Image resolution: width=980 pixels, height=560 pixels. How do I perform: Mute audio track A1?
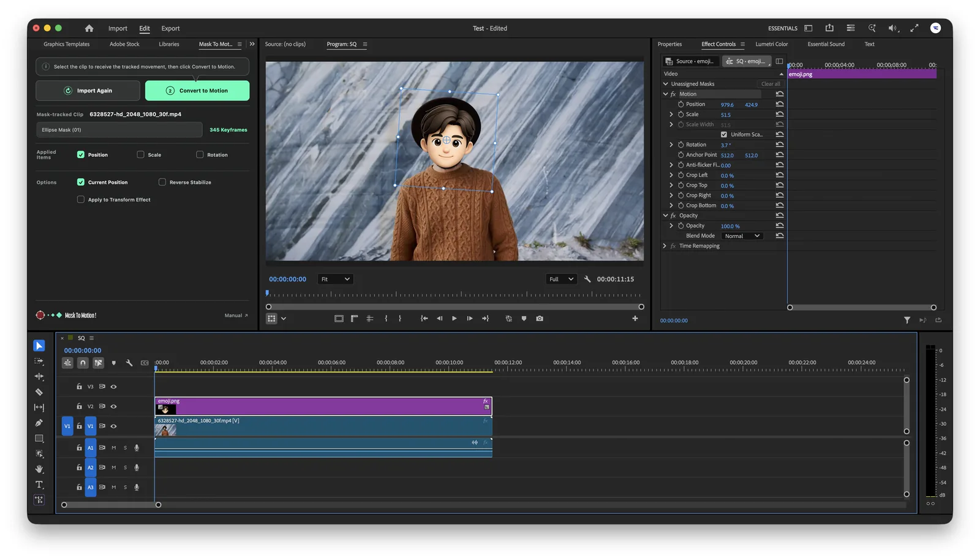pos(113,448)
